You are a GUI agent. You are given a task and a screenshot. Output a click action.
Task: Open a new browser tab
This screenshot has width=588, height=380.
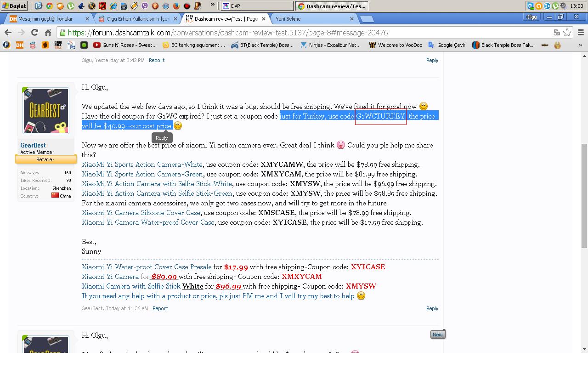pos(367,19)
